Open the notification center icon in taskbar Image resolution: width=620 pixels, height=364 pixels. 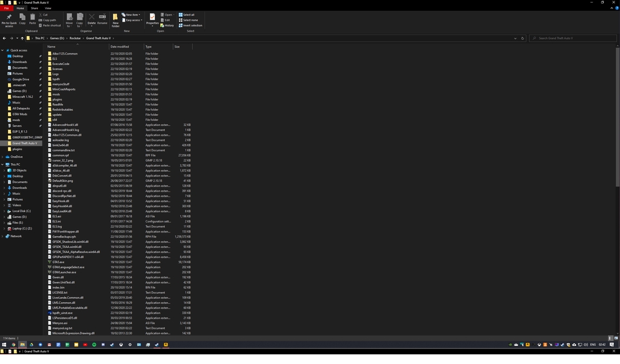[612, 345]
